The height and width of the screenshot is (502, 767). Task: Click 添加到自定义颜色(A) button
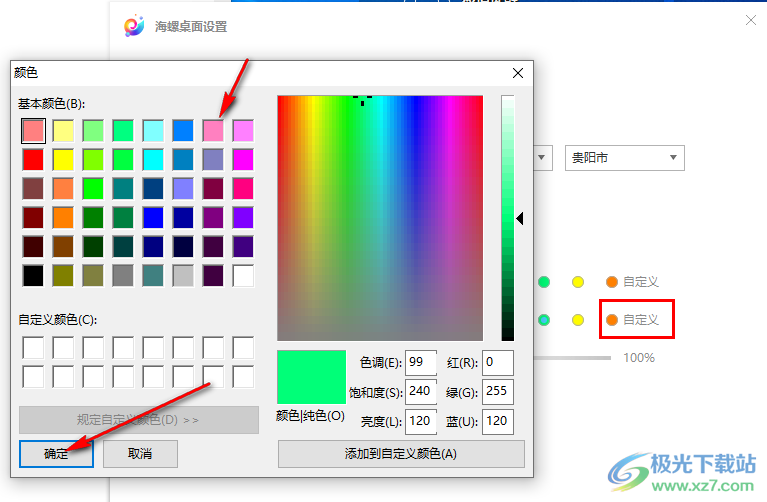(401, 454)
